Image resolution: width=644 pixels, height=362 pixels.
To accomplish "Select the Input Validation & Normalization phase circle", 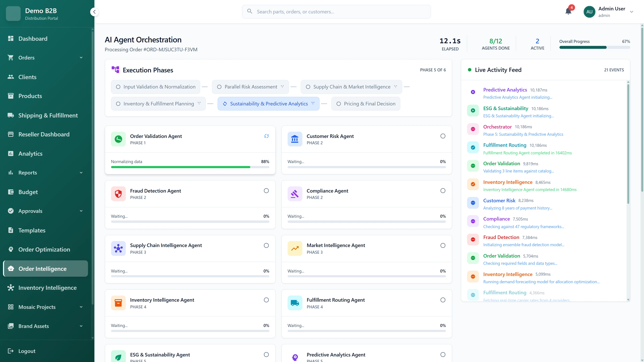I will tap(118, 87).
